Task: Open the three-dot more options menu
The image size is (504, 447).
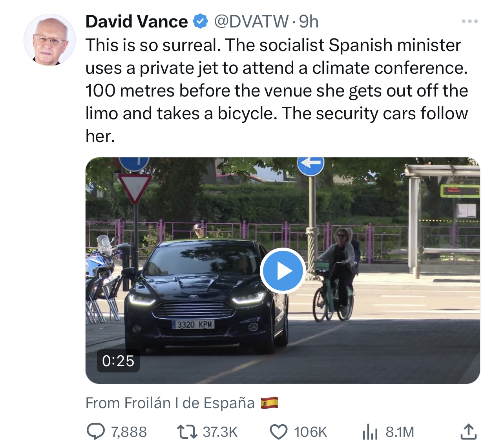Action: pos(469,21)
